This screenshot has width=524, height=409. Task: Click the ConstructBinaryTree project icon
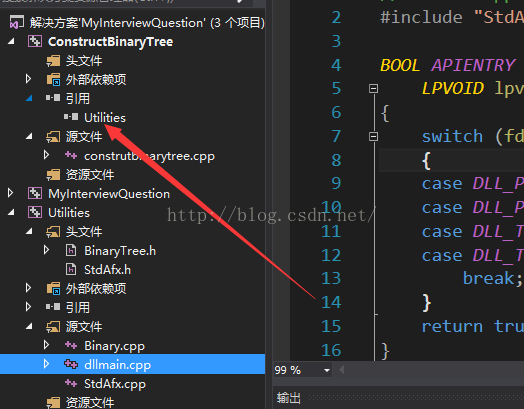[35, 41]
